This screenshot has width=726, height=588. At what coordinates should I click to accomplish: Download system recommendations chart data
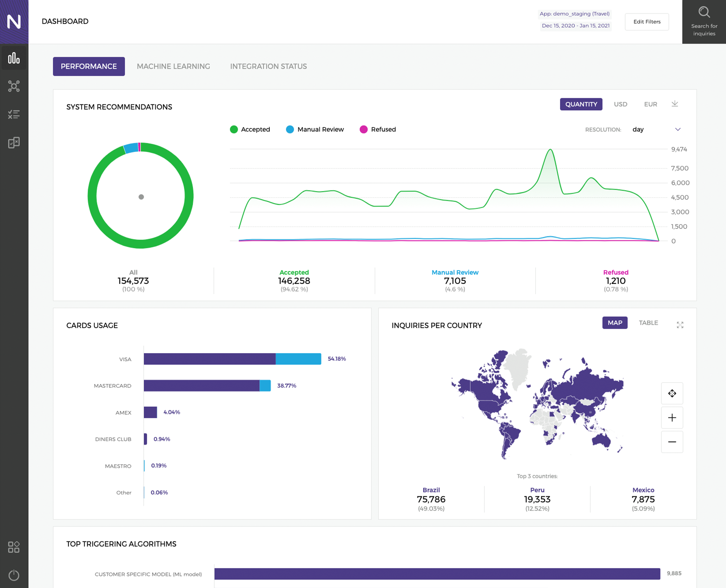click(675, 104)
